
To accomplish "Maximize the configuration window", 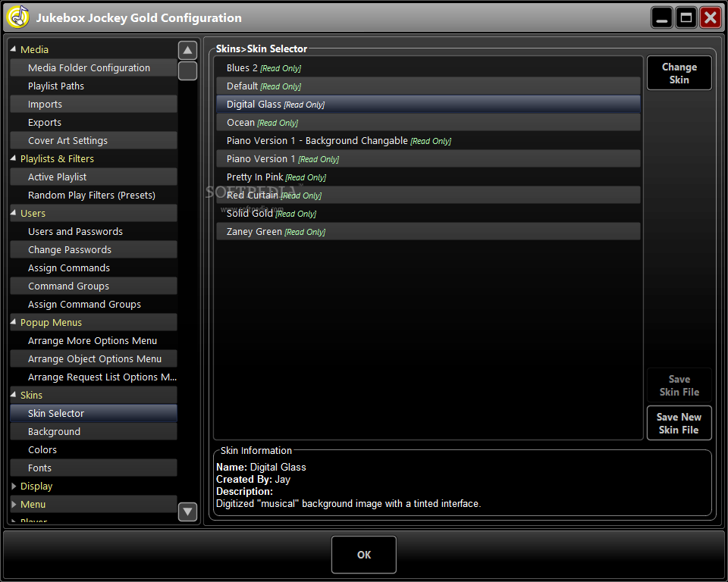I will pos(686,18).
